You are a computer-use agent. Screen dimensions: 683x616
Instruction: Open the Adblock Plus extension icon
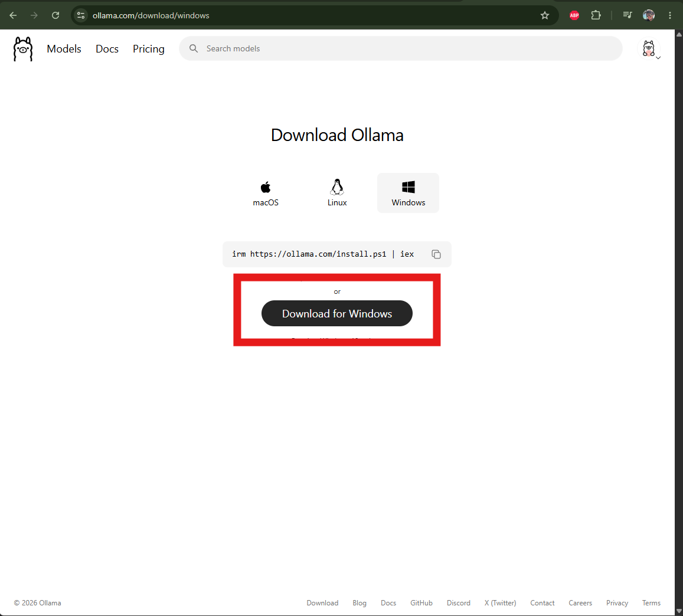point(574,15)
